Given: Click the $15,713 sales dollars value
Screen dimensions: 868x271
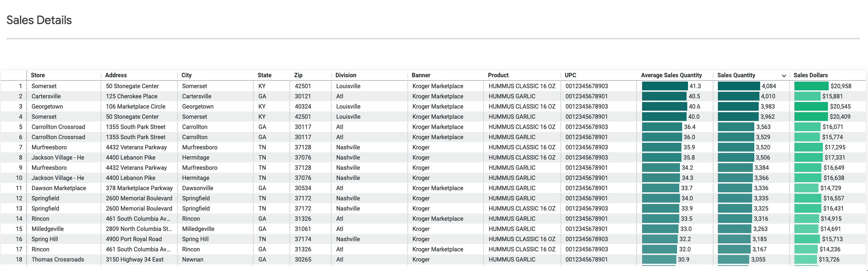Looking at the screenshot, I should click(832, 239).
